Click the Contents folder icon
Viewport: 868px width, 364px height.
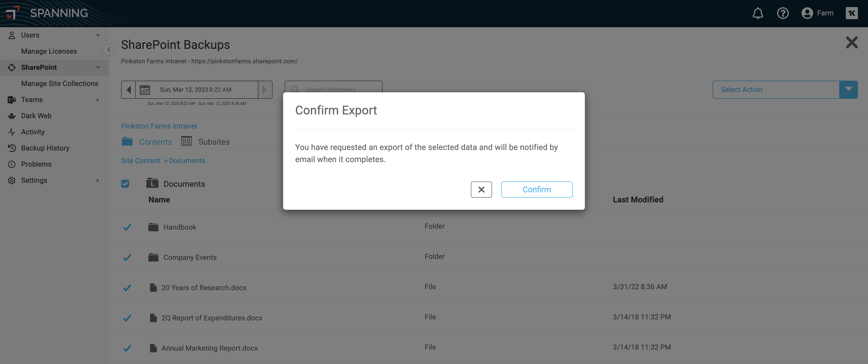click(127, 141)
